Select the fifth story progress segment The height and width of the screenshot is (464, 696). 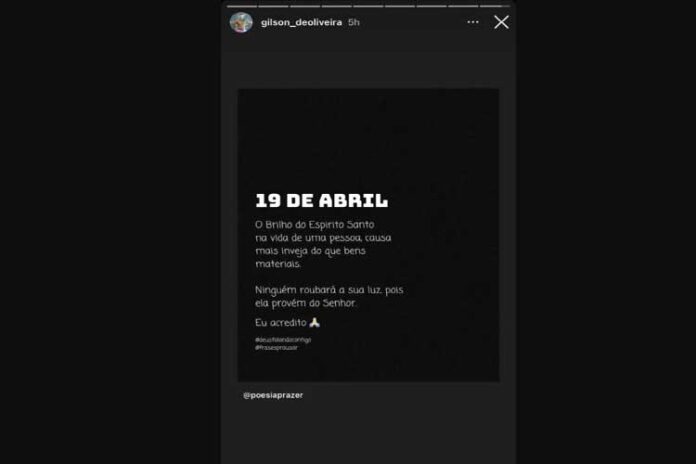368,6
